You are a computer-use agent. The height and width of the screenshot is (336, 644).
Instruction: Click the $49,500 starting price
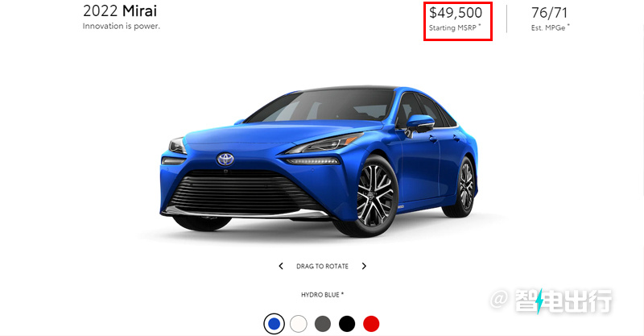(x=456, y=13)
